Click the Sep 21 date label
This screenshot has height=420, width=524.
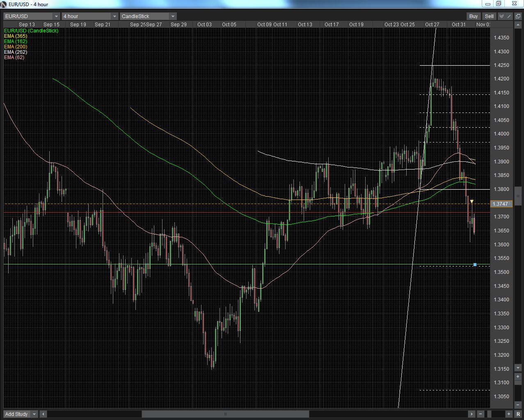point(103,25)
